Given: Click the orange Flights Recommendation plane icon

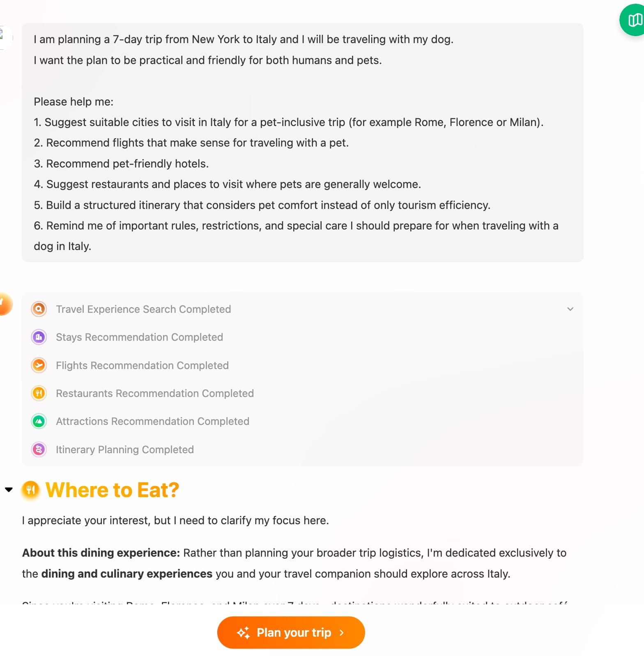Looking at the screenshot, I should [39, 365].
